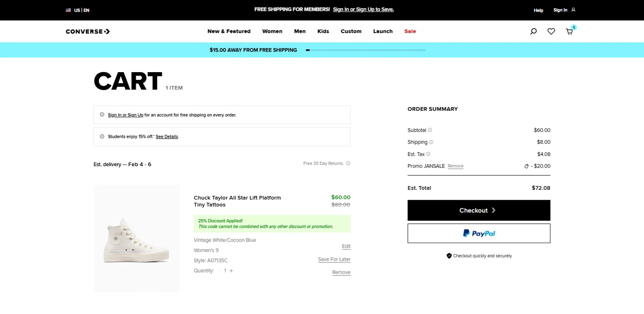Open the shopping cart icon
Viewport: 644px width, 314px height.
click(x=570, y=31)
